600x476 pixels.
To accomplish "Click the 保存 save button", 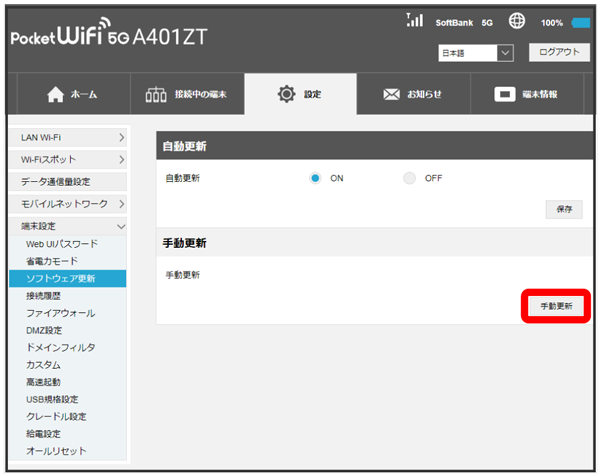I will [x=563, y=209].
